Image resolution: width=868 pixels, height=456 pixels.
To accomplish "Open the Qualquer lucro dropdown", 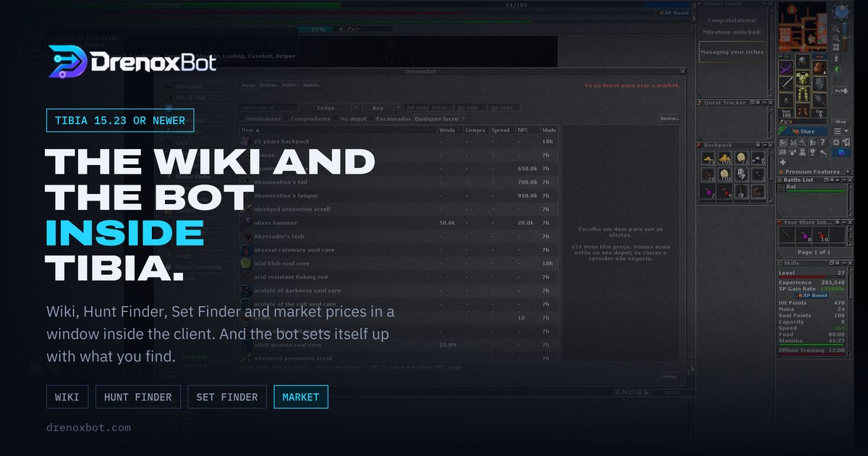I will pos(440,119).
